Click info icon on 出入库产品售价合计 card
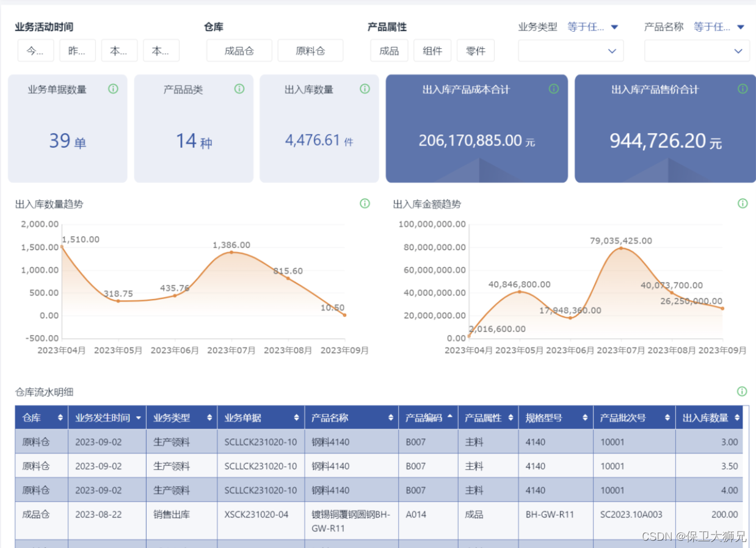Image resolution: width=756 pixels, height=548 pixels. [743, 89]
